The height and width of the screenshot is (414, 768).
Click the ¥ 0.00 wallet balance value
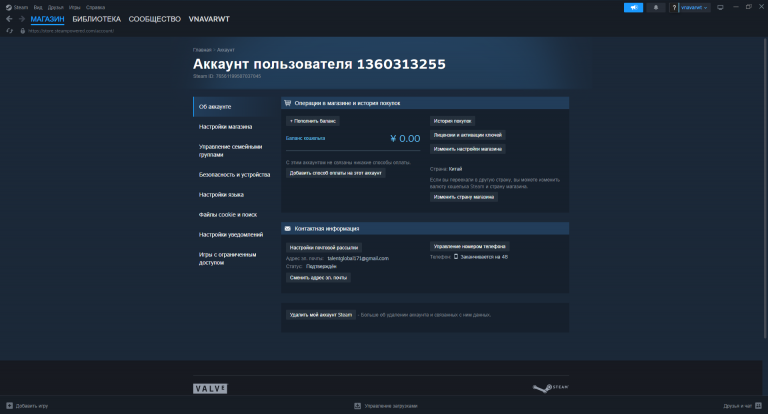click(x=405, y=139)
